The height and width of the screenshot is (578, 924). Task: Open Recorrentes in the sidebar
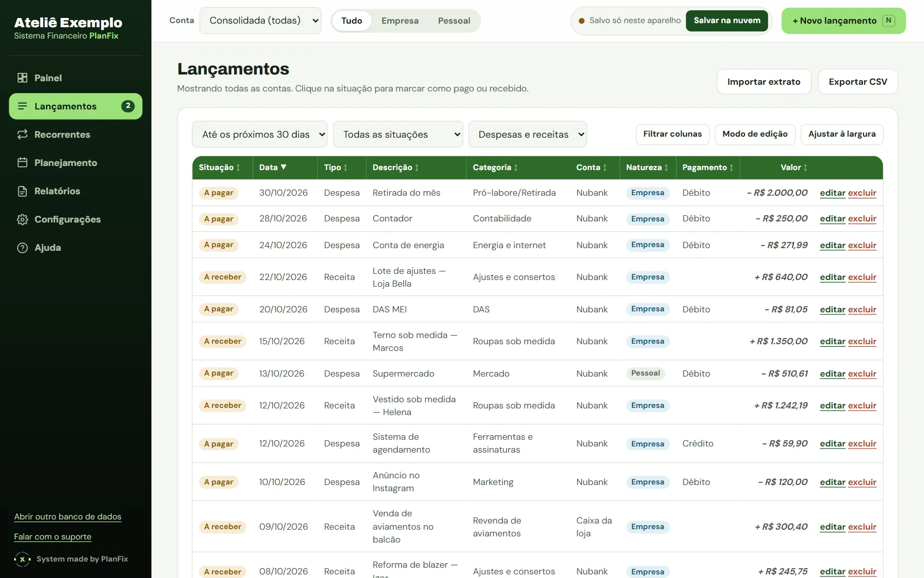click(x=75, y=135)
